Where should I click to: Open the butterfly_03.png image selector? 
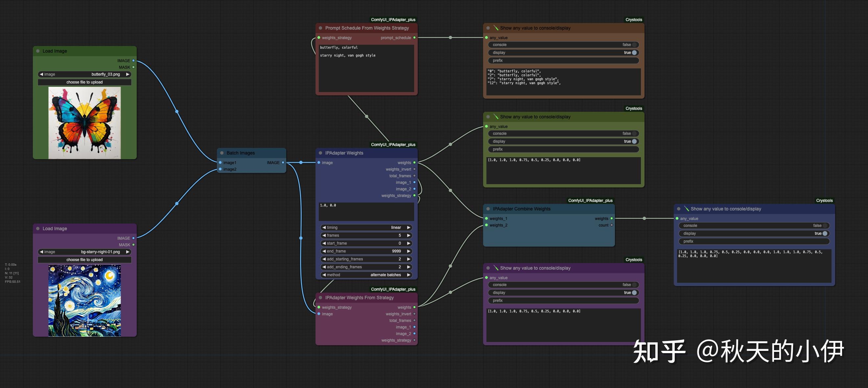[84, 74]
